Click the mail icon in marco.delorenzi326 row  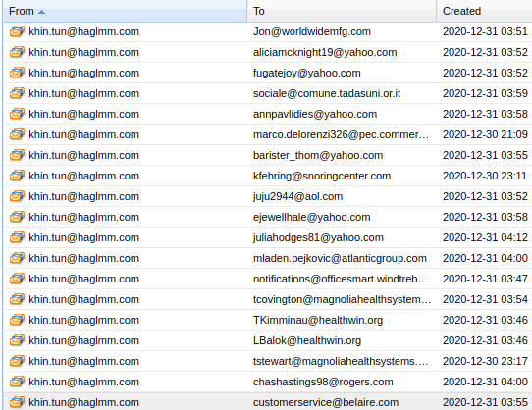(17, 134)
